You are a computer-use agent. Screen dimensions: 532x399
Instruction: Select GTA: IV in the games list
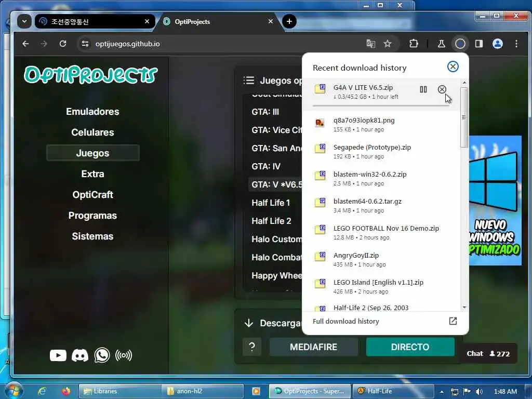click(x=266, y=167)
